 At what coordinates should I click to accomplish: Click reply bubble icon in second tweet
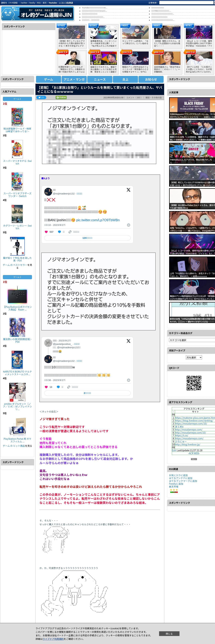[x=58, y=387]
